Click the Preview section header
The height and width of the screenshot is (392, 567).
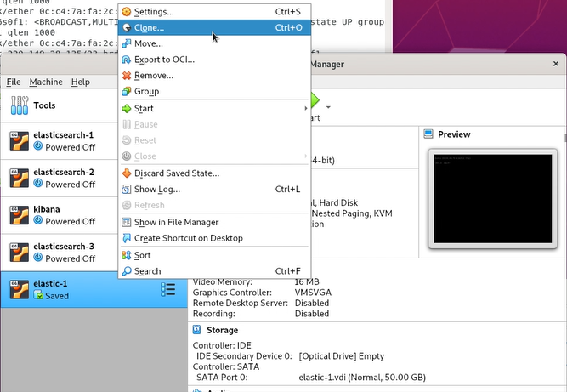[x=454, y=134]
